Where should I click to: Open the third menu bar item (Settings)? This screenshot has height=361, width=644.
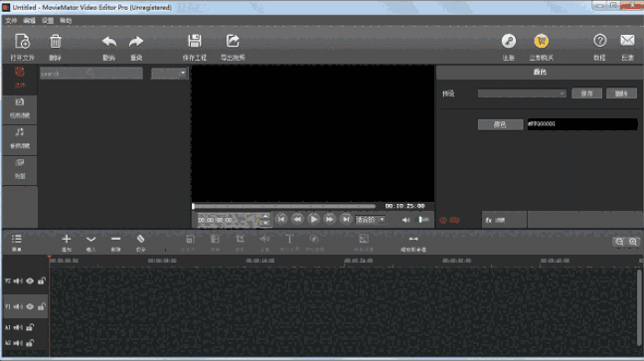[48, 21]
